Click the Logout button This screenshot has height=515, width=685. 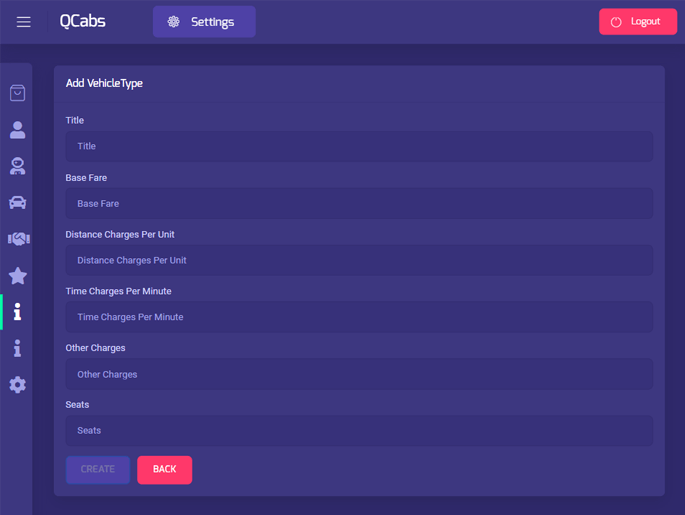(638, 21)
